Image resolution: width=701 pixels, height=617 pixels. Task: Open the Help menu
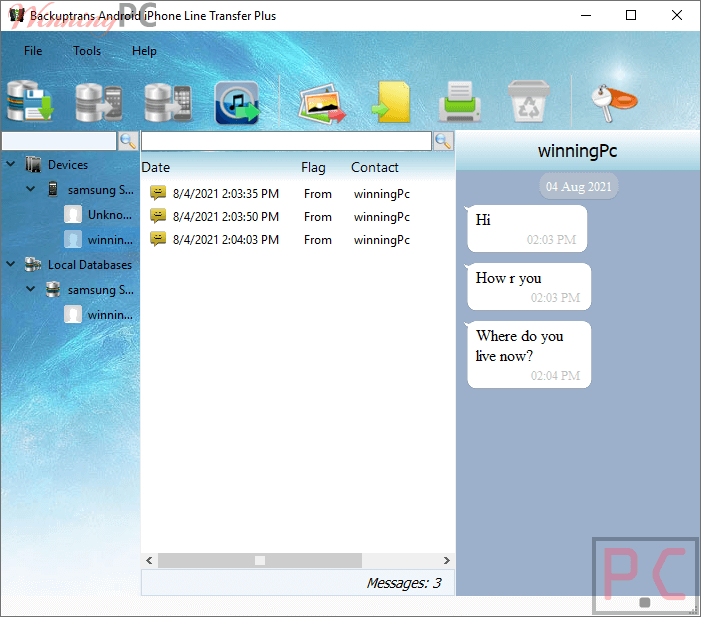144,51
